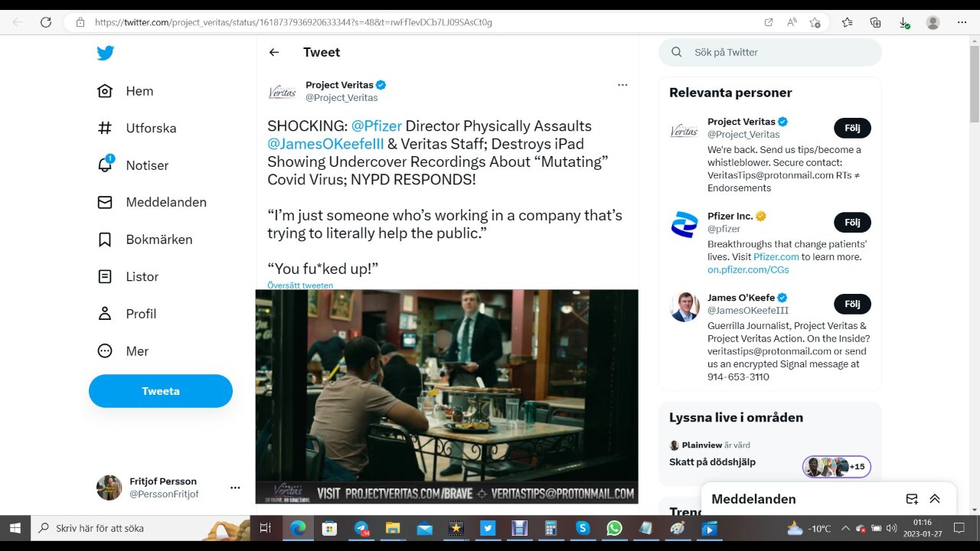Compose new message icon in Meddelanden drawer
This screenshot has height=551, width=980.
(912, 499)
